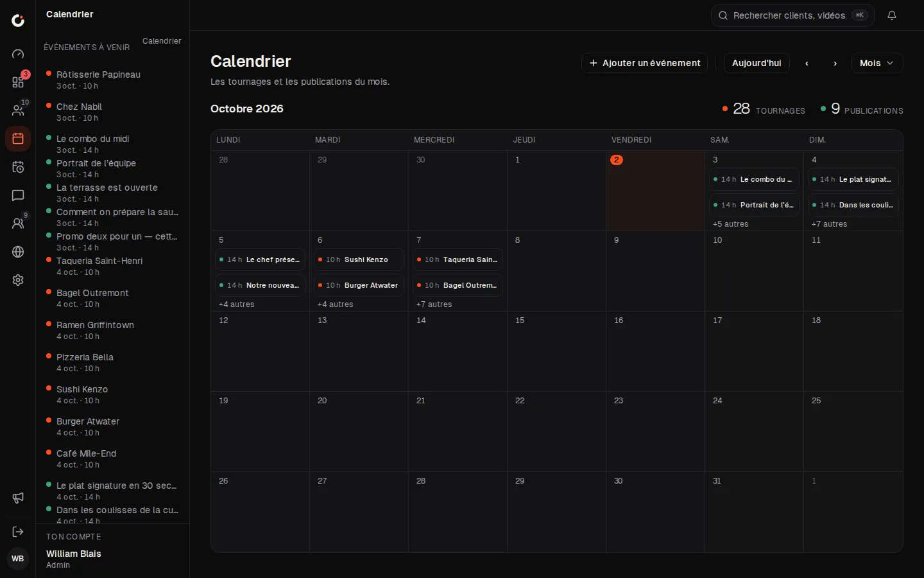Click the Aujourd'hui button

click(x=757, y=63)
